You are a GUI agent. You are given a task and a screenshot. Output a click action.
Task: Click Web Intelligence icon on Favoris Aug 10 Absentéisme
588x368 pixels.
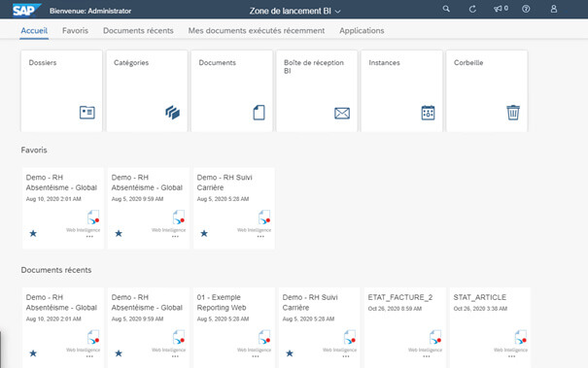(93, 217)
